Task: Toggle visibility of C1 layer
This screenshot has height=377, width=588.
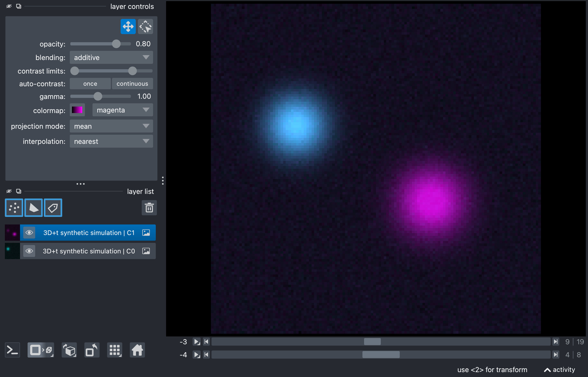Action: tap(29, 233)
